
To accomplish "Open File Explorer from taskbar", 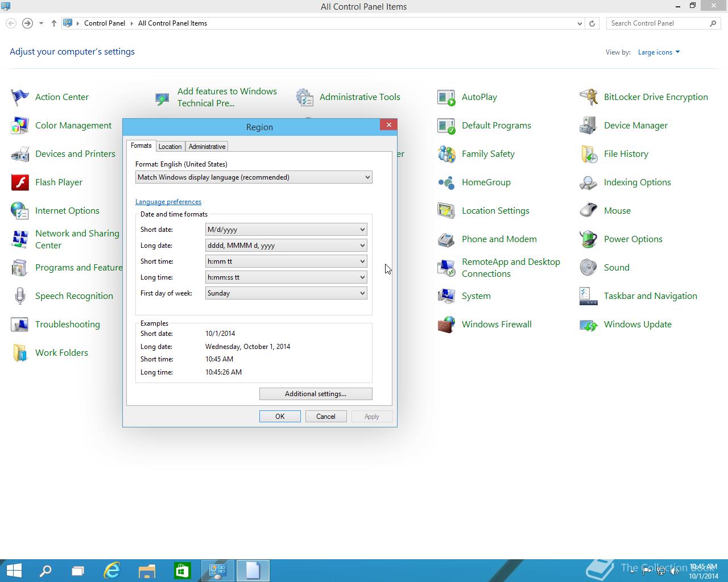I will coord(147,571).
